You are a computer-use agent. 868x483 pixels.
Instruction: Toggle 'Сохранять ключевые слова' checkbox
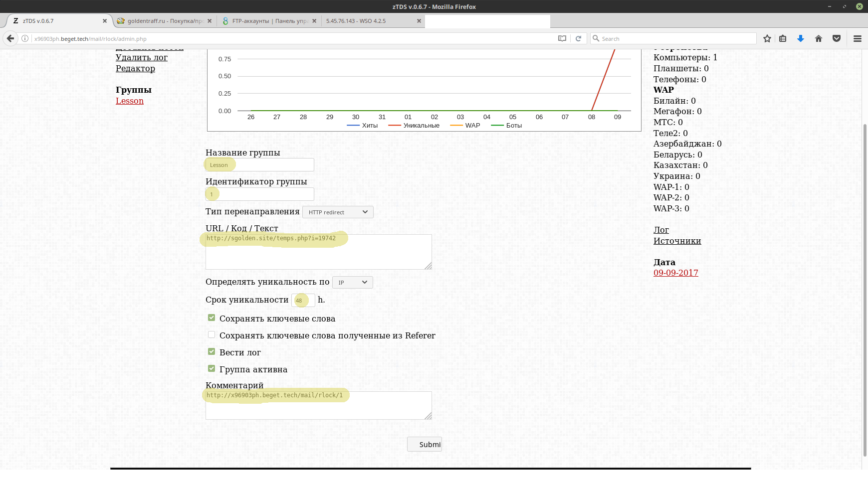[212, 318]
